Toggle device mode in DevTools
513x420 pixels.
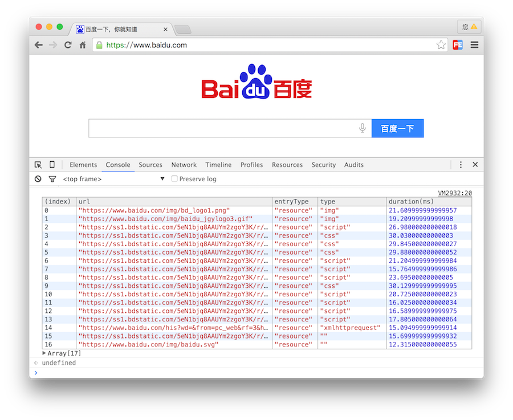click(52, 165)
